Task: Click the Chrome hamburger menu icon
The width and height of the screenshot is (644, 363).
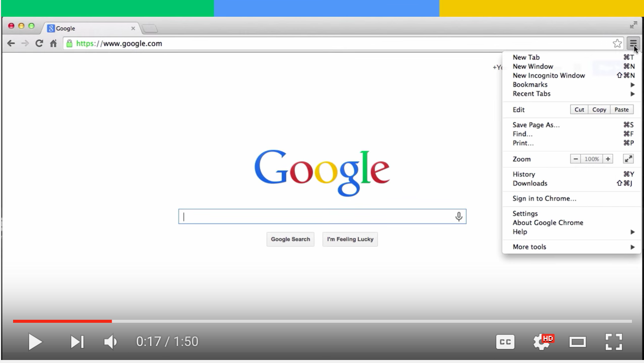Action: (633, 44)
